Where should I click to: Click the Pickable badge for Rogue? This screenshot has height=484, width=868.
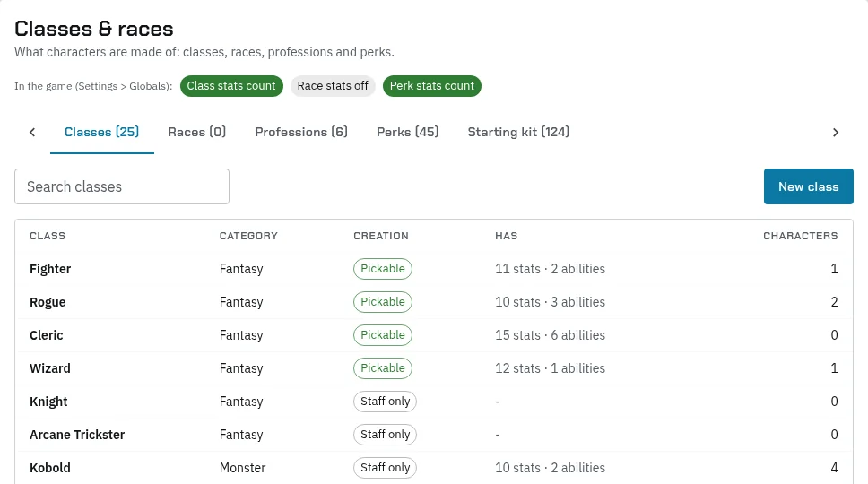(383, 302)
